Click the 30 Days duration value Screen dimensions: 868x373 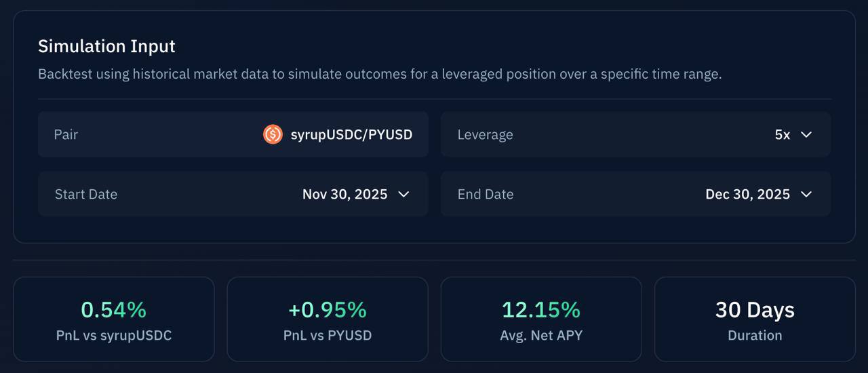(x=755, y=310)
